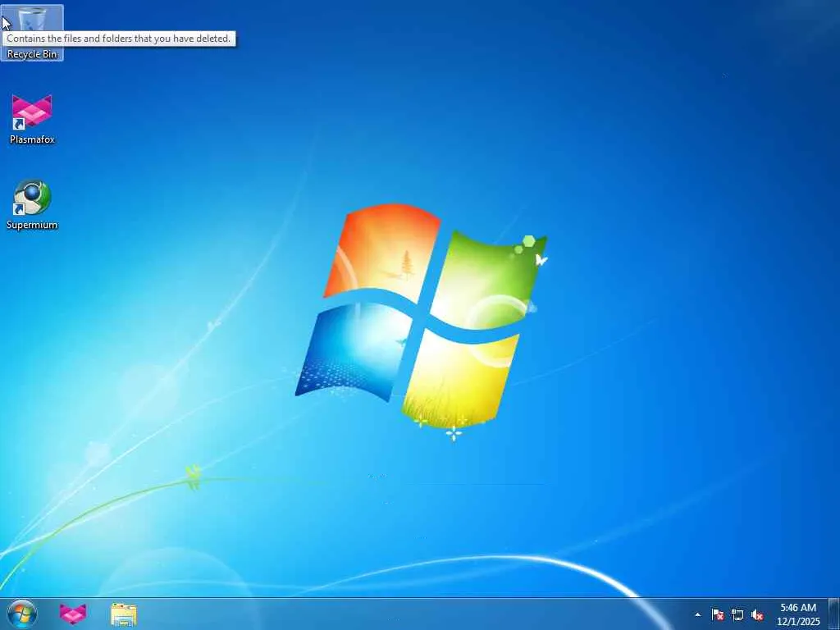Select the Supermium desktop shortcut

point(32,204)
